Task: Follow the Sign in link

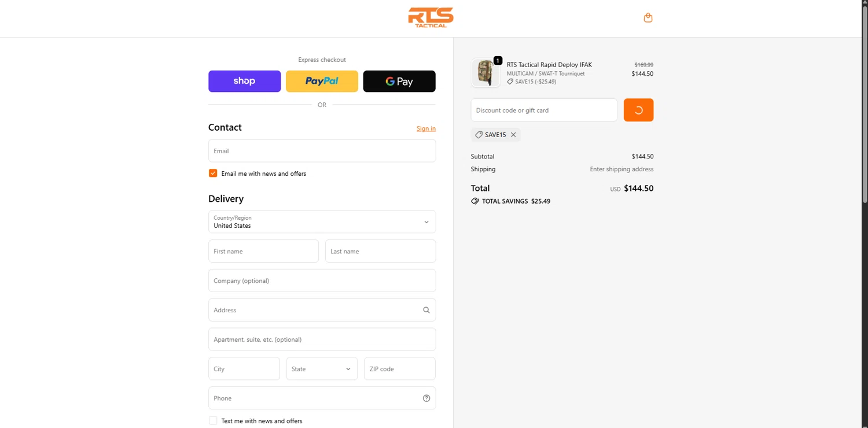Action: coord(426,128)
